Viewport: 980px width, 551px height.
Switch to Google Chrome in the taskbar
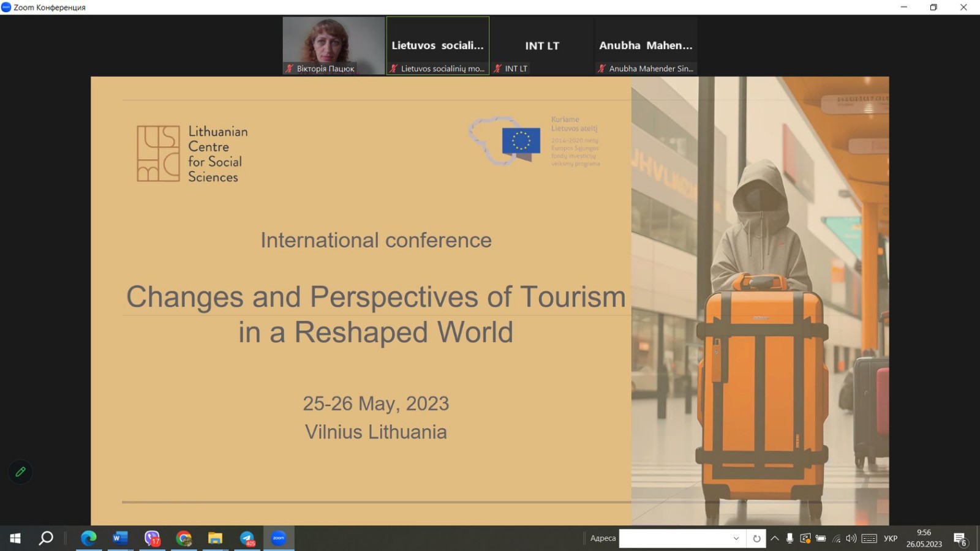(184, 538)
